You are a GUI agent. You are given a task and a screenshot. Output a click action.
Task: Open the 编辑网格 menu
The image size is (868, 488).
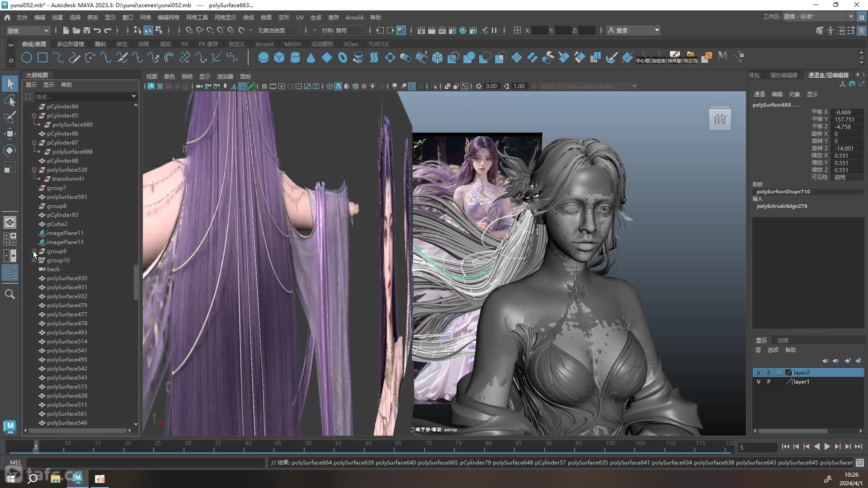[168, 17]
